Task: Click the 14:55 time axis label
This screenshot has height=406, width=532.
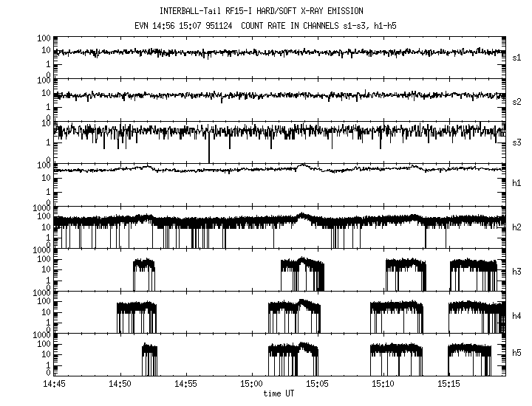Action: click(x=185, y=384)
